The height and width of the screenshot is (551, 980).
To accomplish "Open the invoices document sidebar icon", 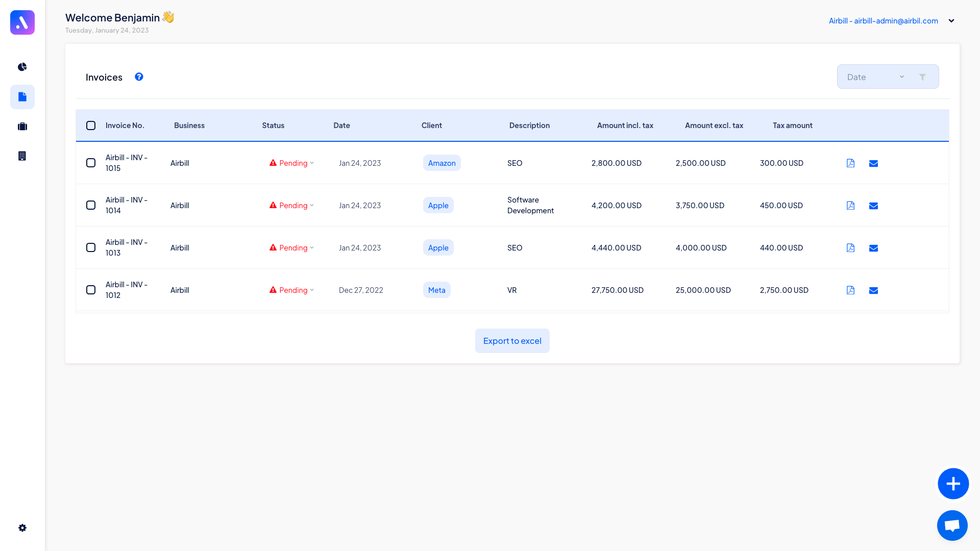I will 22,97.
